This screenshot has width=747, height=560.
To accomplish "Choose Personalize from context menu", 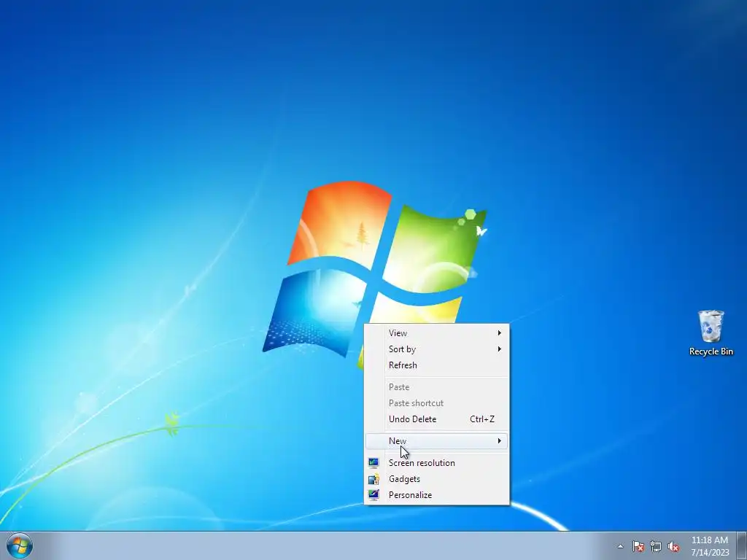I will (x=436, y=495).
